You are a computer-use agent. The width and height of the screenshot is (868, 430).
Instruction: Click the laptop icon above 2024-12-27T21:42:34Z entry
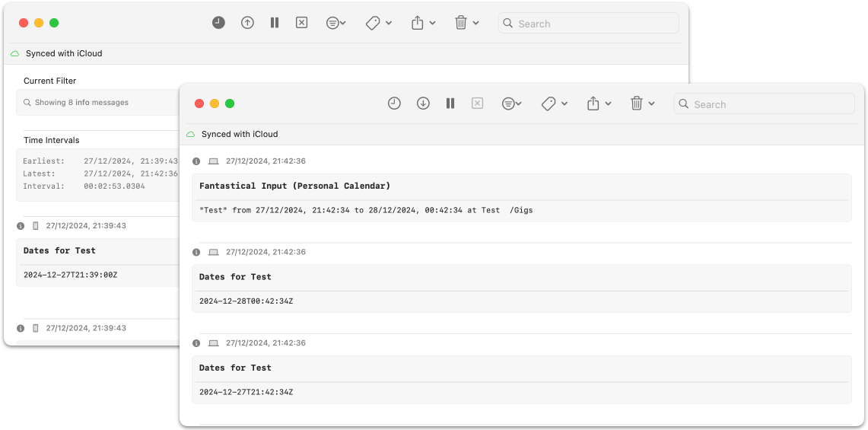point(214,343)
